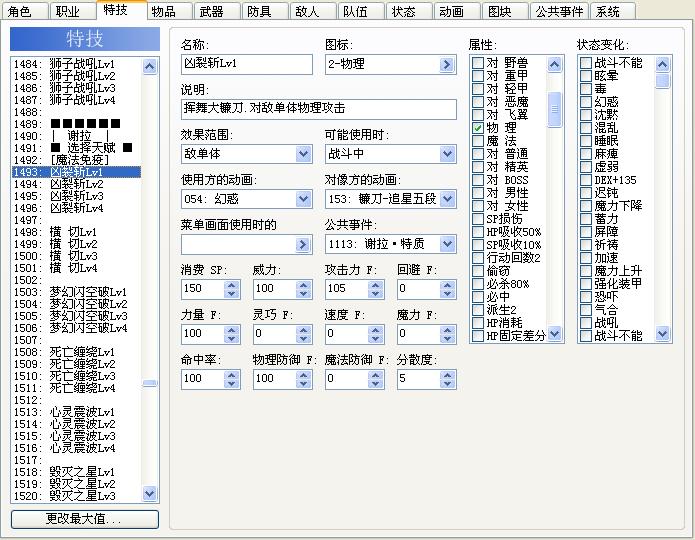Screen dimensions: 695x540
Task: Open the 可能使用时 dropdown
Action: pos(448,154)
